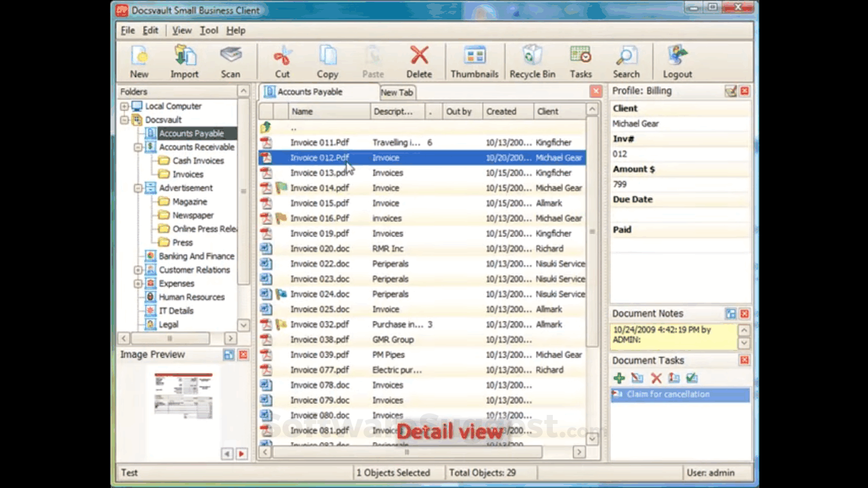Delete document task with red X icon
The height and width of the screenshot is (488, 868).
click(x=656, y=378)
